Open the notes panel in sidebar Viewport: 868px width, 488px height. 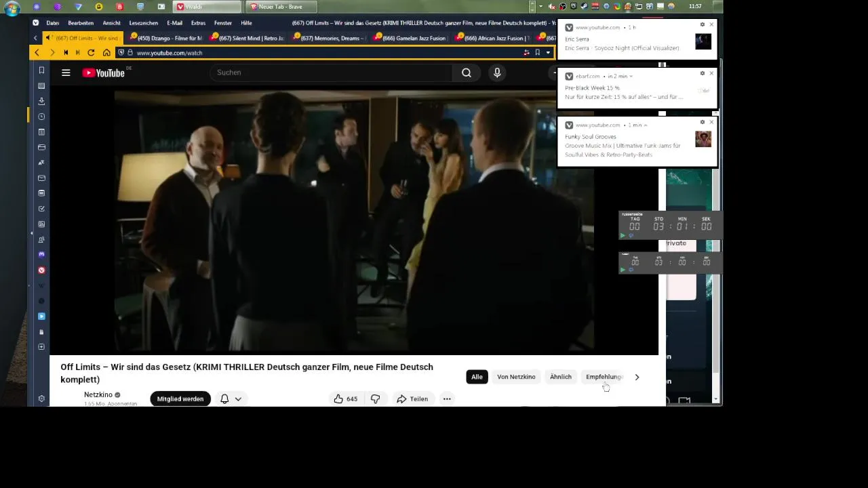[x=41, y=132]
